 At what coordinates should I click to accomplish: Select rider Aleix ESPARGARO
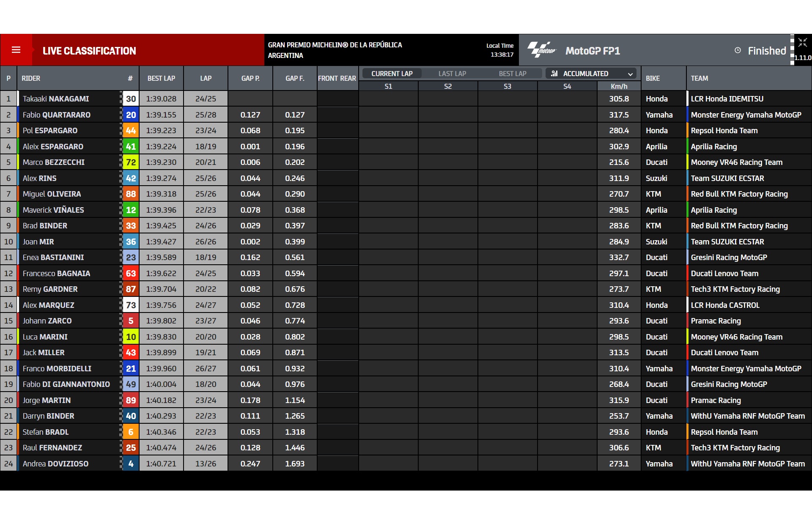[x=53, y=146]
